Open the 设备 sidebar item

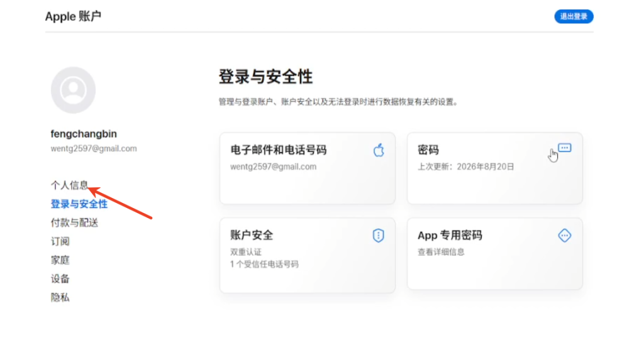coord(60,279)
